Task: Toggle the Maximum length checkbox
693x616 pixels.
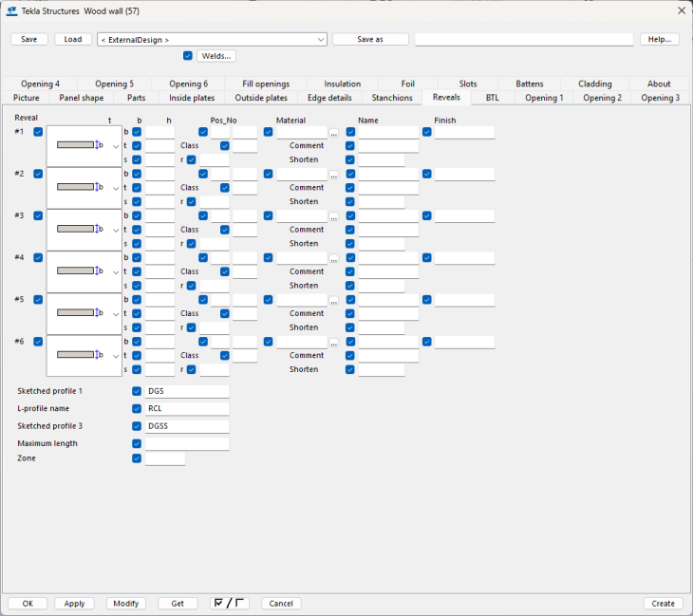Action: click(x=137, y=443)
